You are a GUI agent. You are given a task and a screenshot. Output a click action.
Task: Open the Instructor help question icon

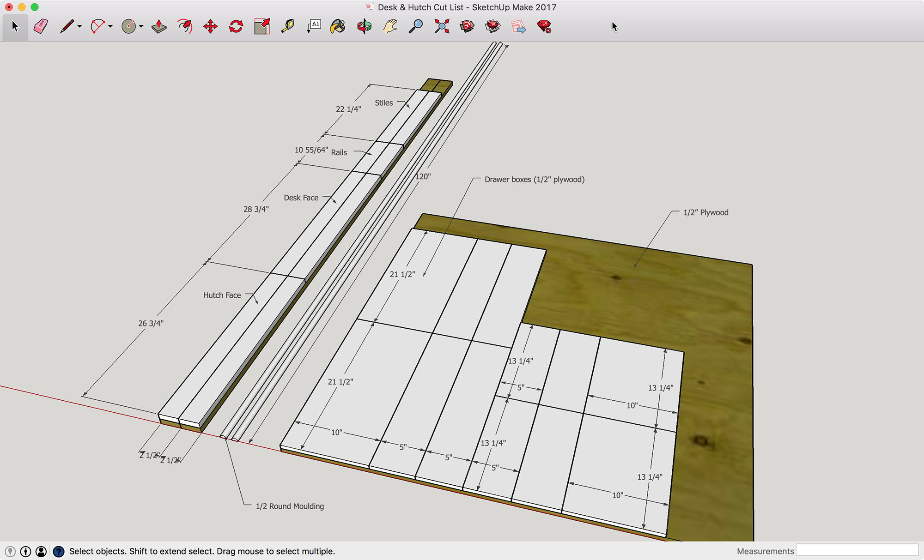pos(59,551)
